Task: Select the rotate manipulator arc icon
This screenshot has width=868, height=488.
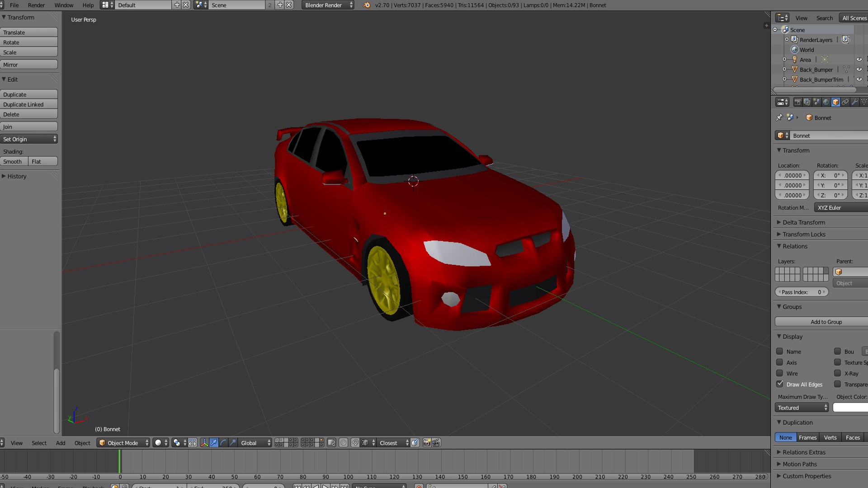Action: tap(223, 443)
